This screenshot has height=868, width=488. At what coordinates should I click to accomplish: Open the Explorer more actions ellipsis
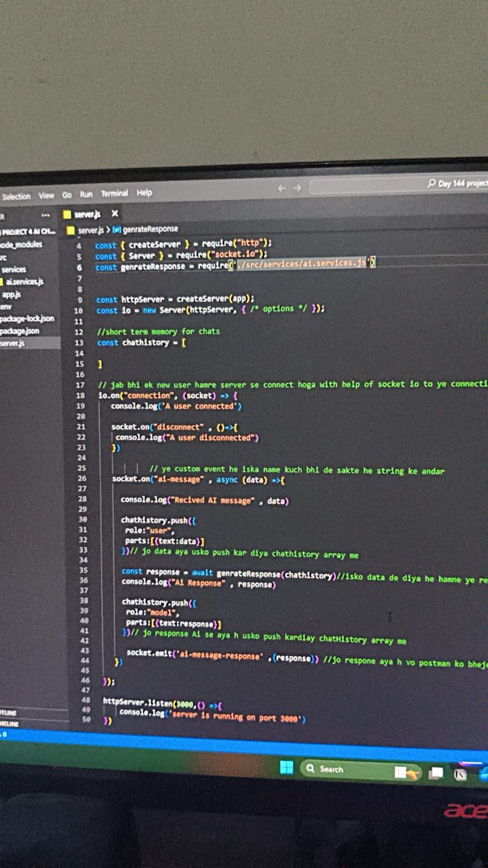pos(46,216)
